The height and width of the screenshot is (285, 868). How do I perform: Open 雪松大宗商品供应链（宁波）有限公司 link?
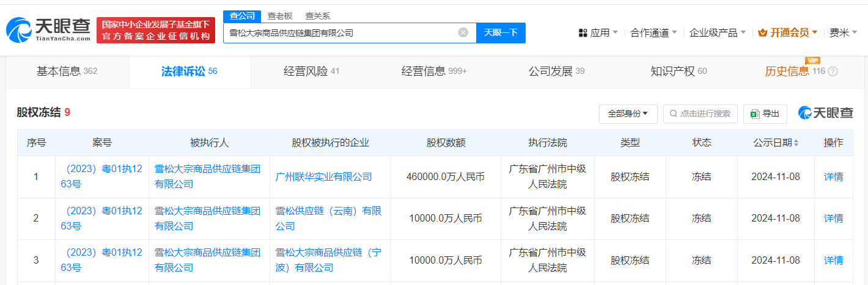(x=329, y=260)
